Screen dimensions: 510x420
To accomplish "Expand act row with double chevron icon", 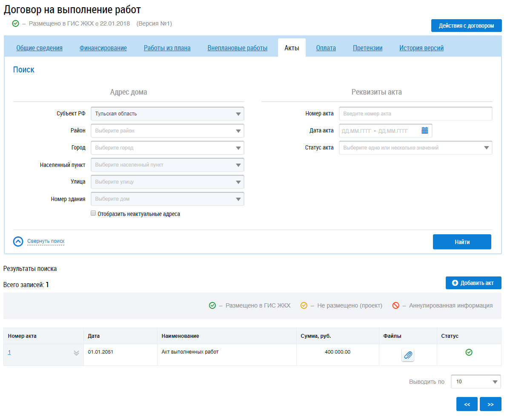I will 76,353.
